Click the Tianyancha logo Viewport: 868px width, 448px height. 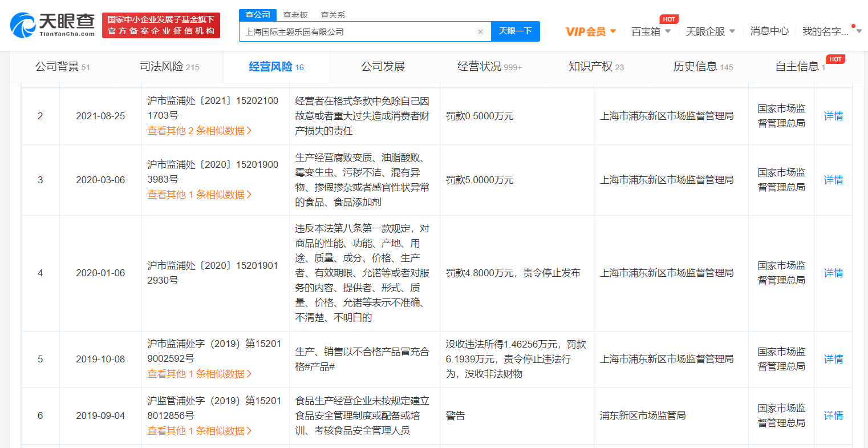point(52,25)
